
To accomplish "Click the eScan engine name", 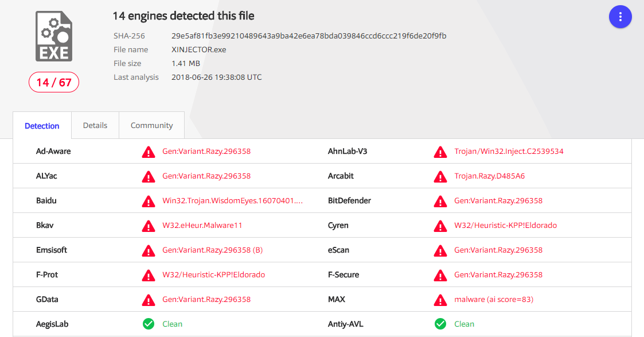I will coord(338,250).
